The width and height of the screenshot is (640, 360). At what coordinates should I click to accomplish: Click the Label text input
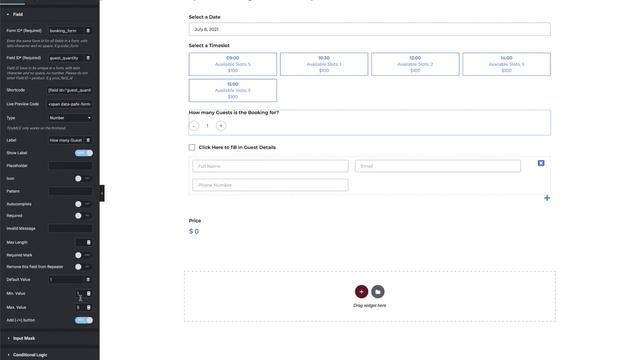pos(66,140)
